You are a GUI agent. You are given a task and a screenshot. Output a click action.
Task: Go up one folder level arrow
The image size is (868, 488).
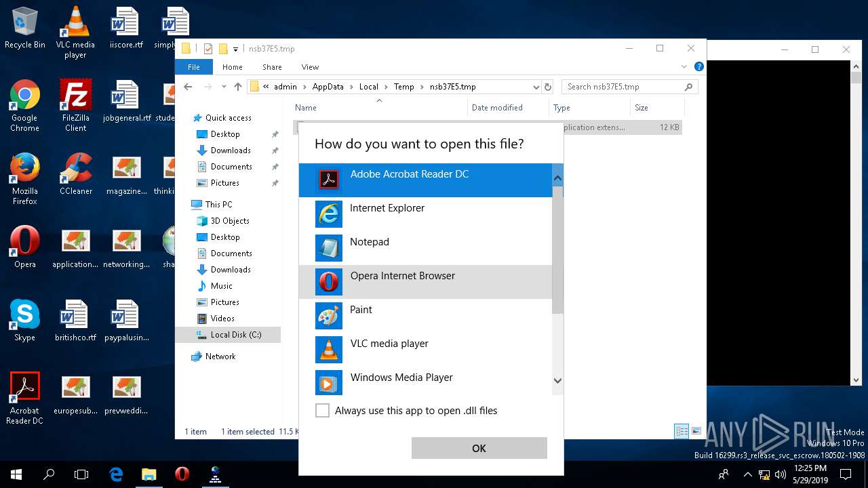237,87
